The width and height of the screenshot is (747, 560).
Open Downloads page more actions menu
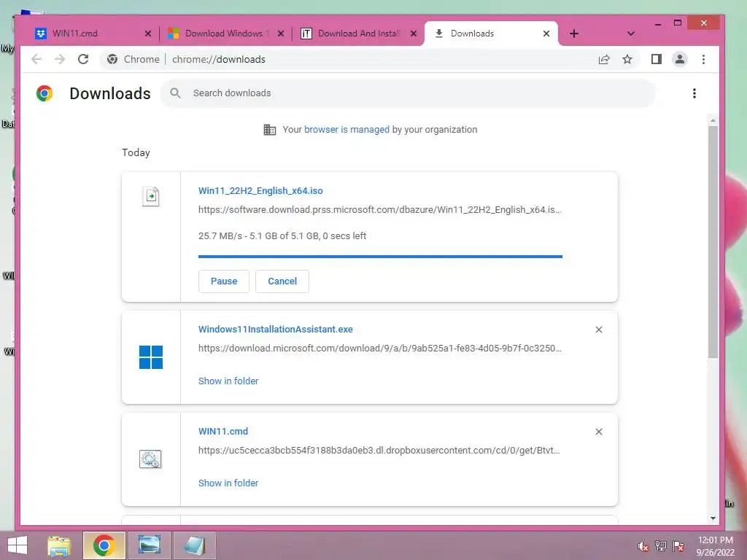coord(694,93)
